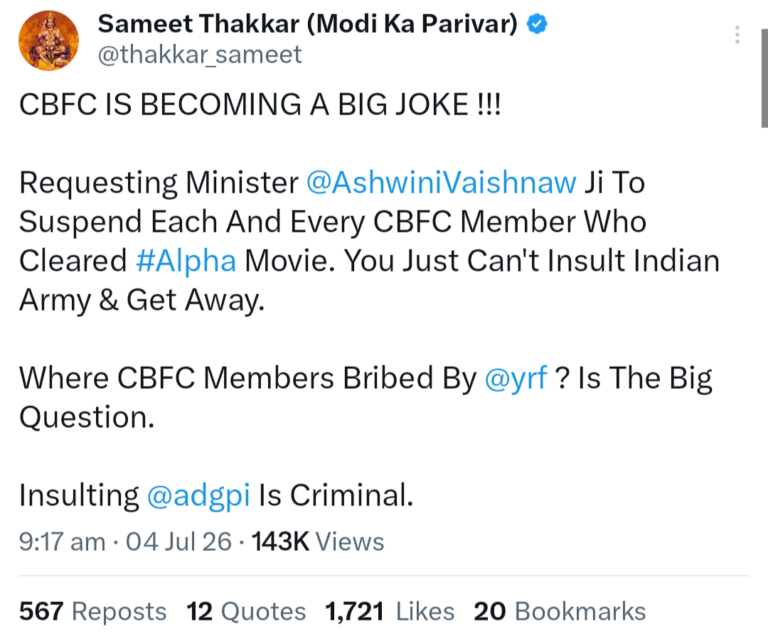768x641 pixels.
Task: Click the blue verified badge icon
Action: click(537, 24)
